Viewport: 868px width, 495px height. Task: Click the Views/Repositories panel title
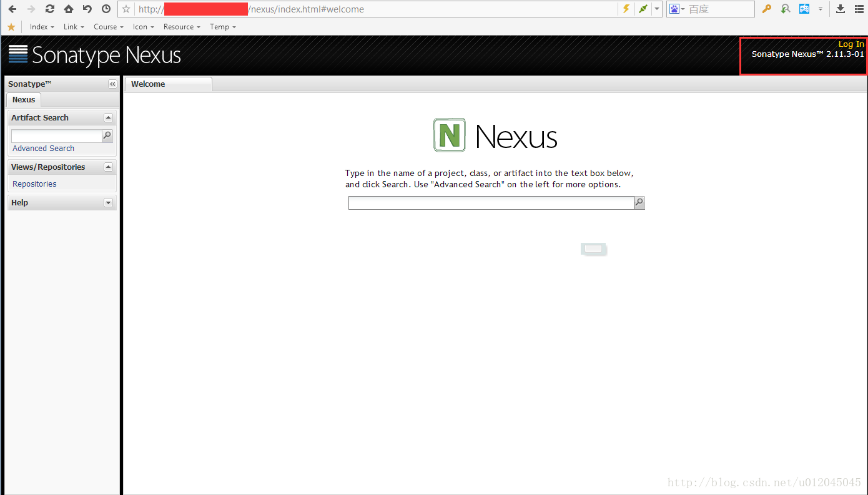tap(48, 167)
